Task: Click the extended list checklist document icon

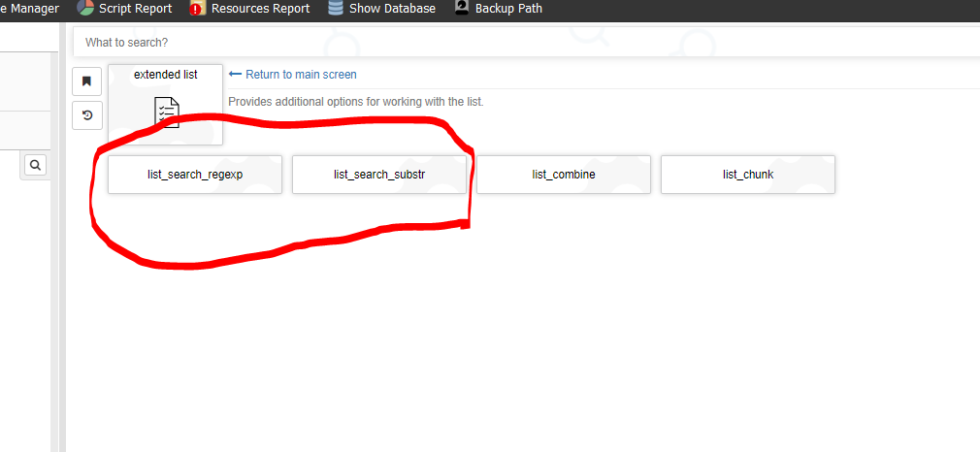Action: (166, 113)
